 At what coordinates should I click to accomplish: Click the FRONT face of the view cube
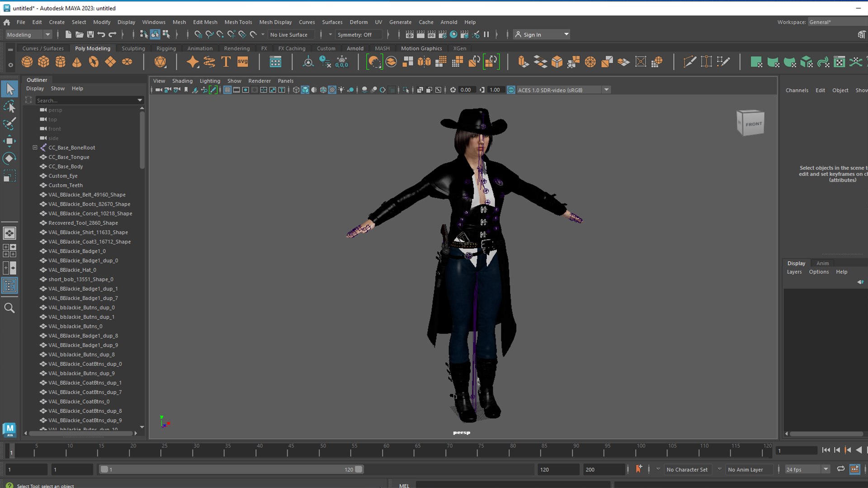pos(754,124)
